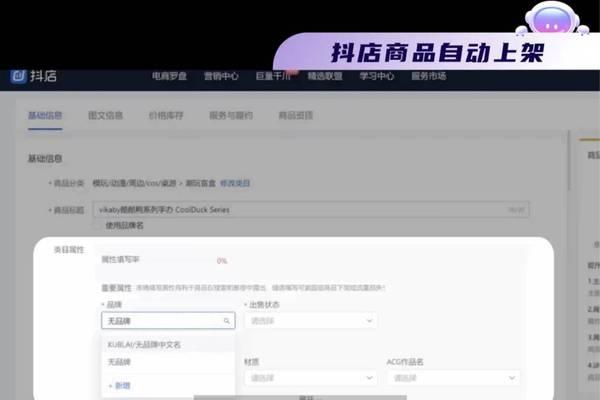
Task: Click the page's vertical scrollbar
Action: [569, 160]
